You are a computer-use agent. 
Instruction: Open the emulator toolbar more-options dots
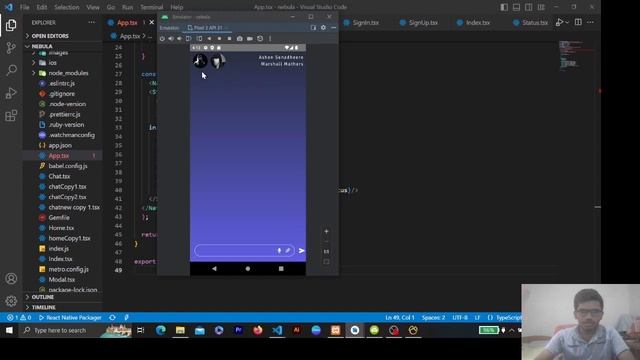tap(270, 39)
